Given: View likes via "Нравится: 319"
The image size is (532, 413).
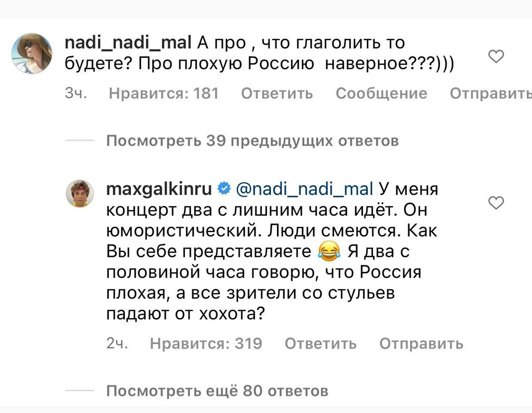Looking at the screenshot, I should pos(206,343).
